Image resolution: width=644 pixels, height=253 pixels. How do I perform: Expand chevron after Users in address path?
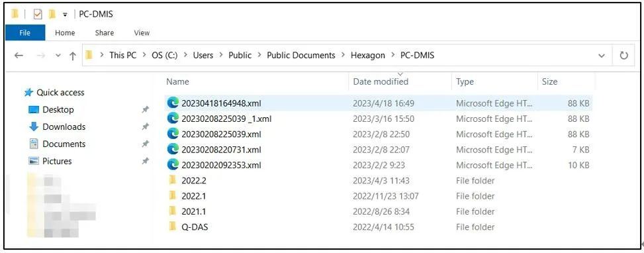coord(221,56)
